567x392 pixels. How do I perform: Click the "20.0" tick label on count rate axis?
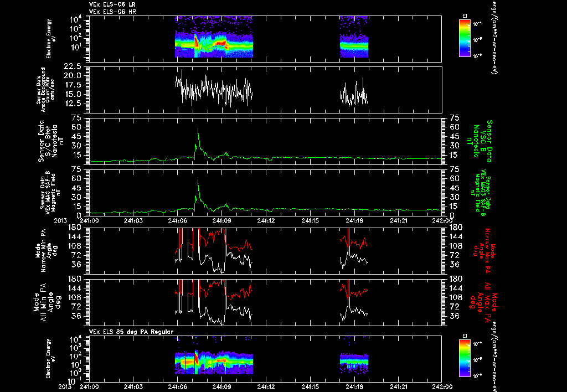pos(71,76)
